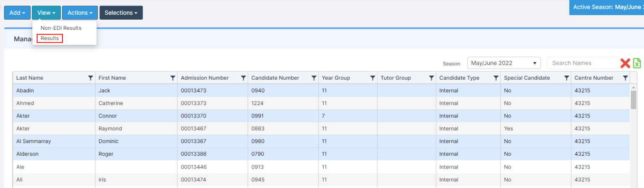Choose Non-EDI Results menu item
644x188 pixels.
(x=61, y=28)
